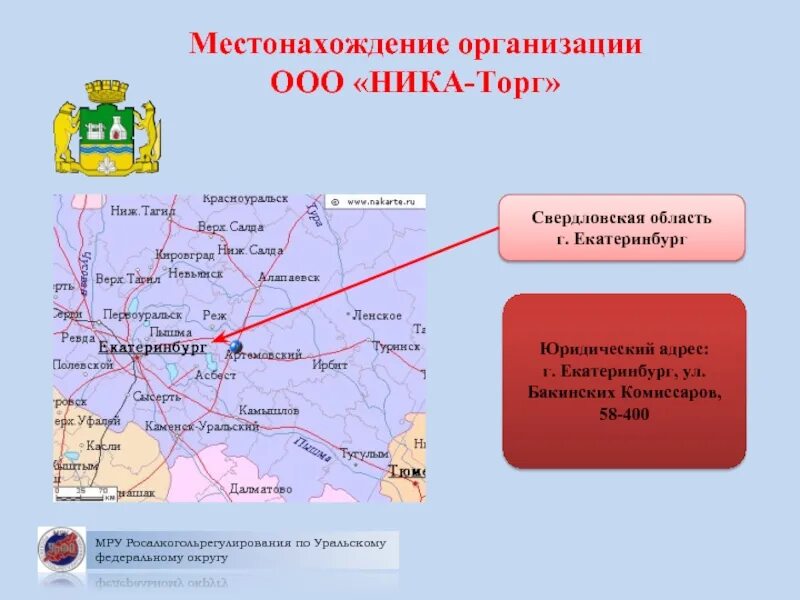Click 'Каменск-Уральский' map label
Viewport: 800px width, 600px height.
click(x=202, y=426)
